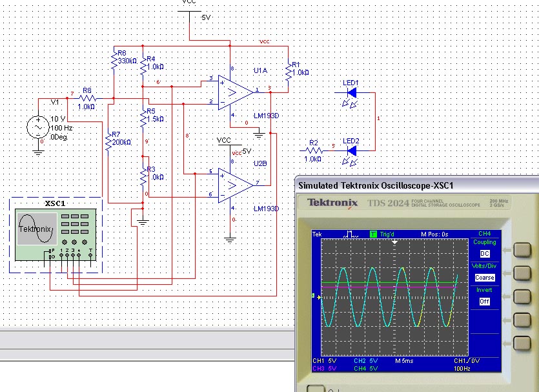Viewport: 539px width, 392px height.
Task: Click the CH4 5V scale readout
Action: pos(366,368)
